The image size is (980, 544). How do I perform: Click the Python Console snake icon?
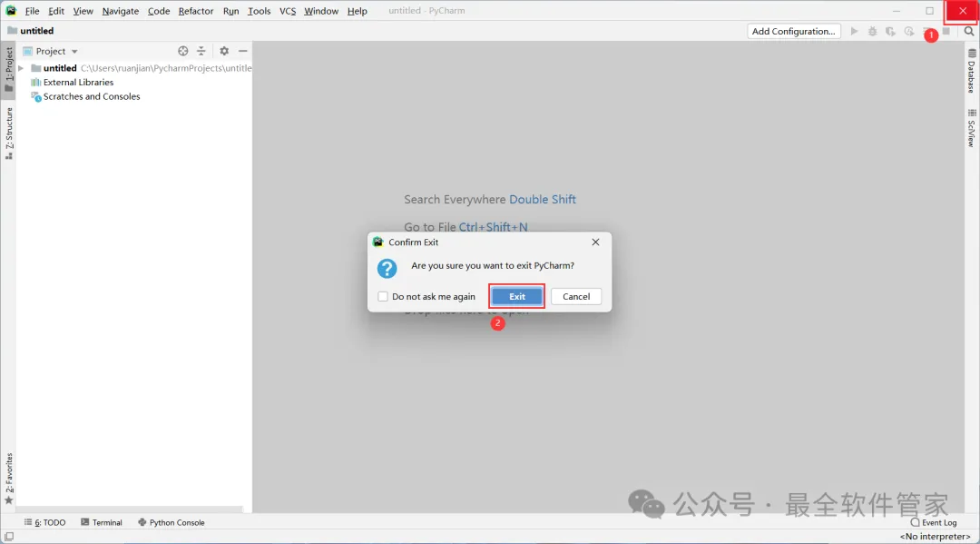coord(142,522)
